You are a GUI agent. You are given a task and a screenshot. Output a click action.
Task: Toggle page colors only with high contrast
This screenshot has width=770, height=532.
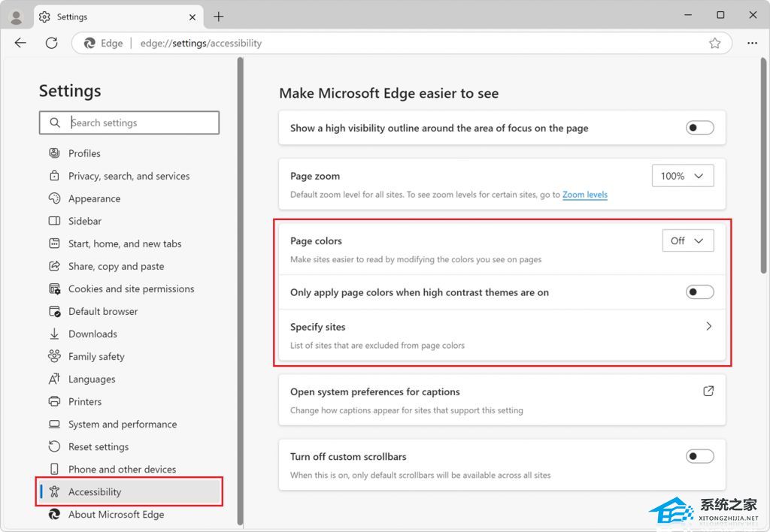tap(700, 292)
